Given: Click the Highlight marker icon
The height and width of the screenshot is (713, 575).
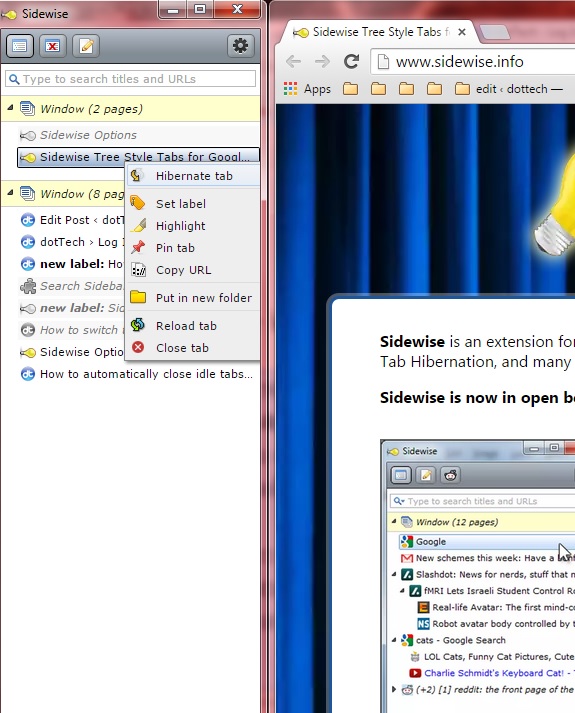Looking at the screenshot, I should click(138, 225).
